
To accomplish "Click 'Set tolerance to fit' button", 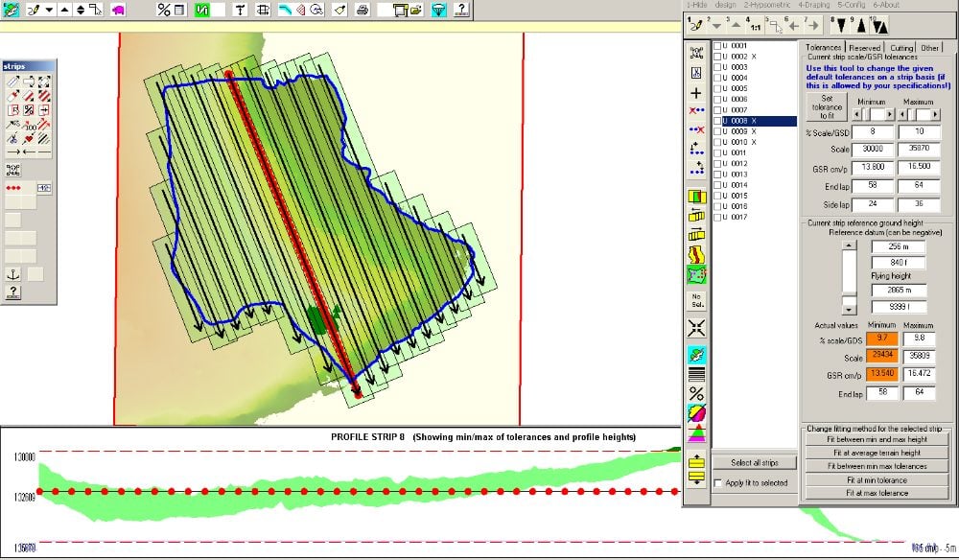I will [827, 107].
